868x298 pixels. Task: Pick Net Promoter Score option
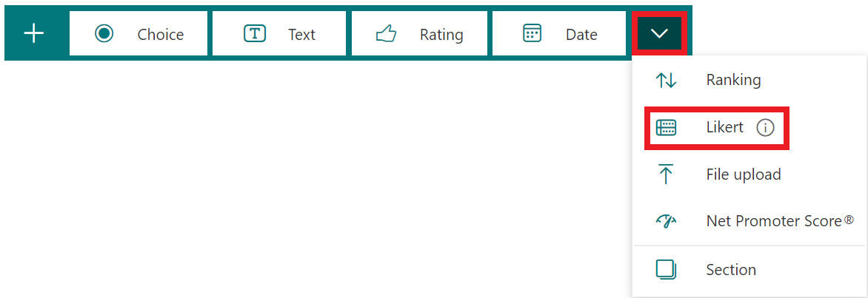pos(749,222)
